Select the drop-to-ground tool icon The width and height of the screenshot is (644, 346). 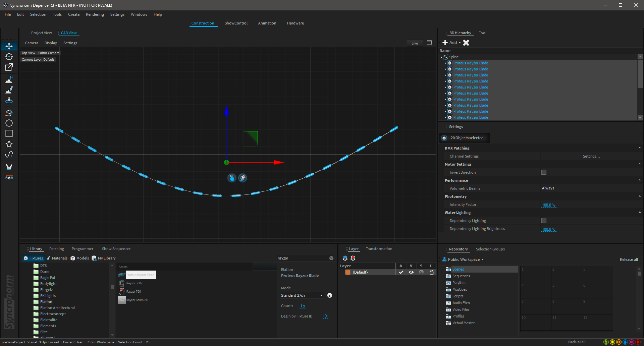pyautogui.click(x=9, y=100)
